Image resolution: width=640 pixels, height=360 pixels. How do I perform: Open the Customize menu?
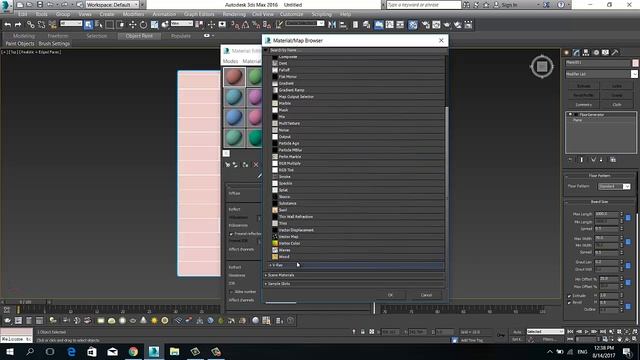291,14
